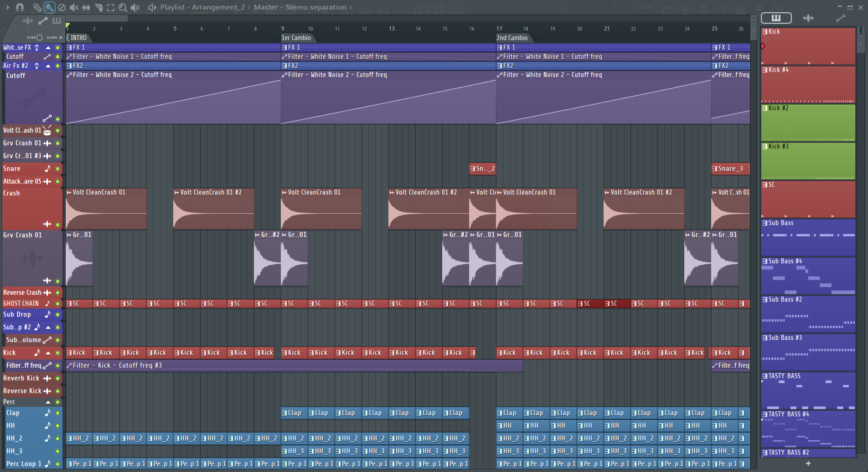Toggle SLIDE mode on
Viewport: 868px width, 472px height.
pyautogui.click(x=60, y=37)
